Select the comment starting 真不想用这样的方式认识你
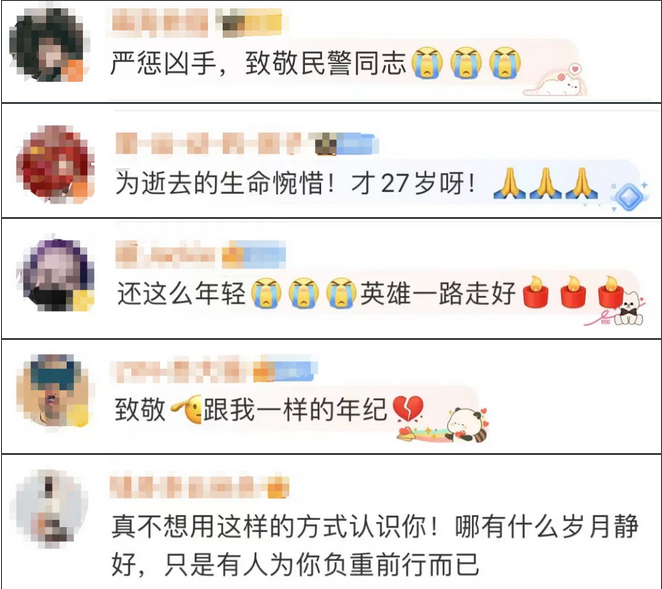Screen dimensions: 662x589 point(375,545)
